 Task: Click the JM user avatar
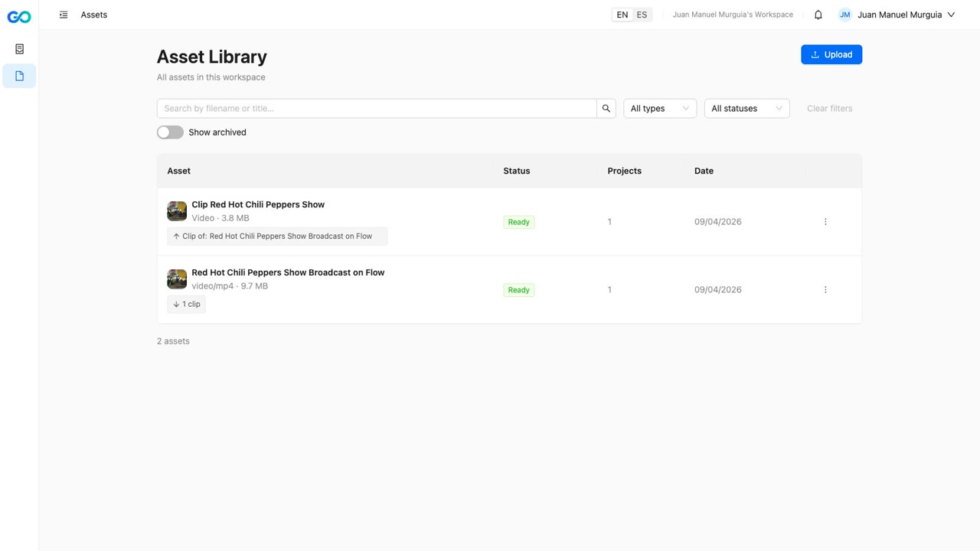click(x=844, y=15)
